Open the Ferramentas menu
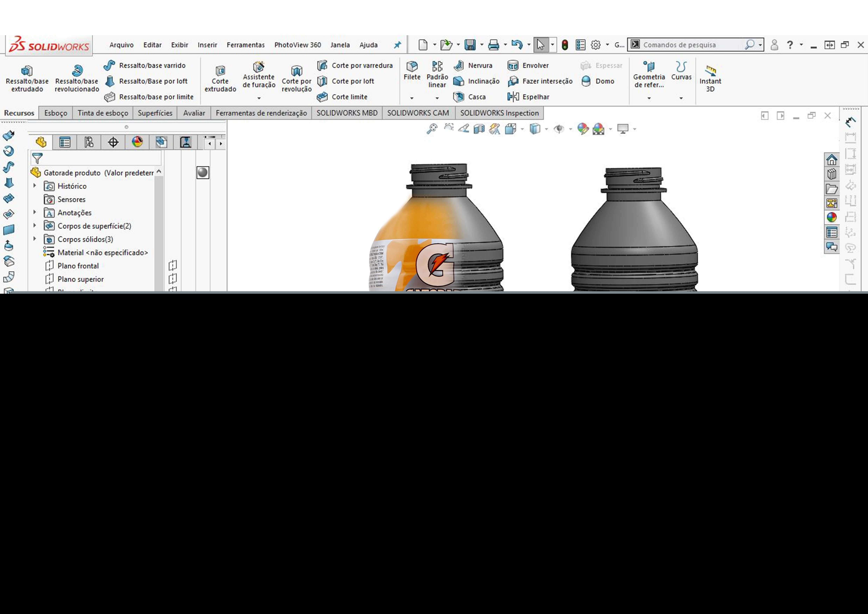Image resolution: width=868 pixels, height=614 pixels. (x=246, y=45)
